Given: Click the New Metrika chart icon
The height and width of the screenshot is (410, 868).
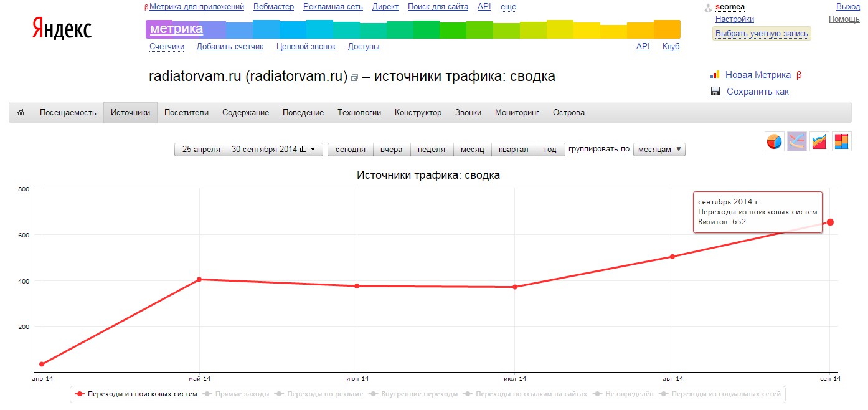Looking at the screenshot, I should 715,75.
